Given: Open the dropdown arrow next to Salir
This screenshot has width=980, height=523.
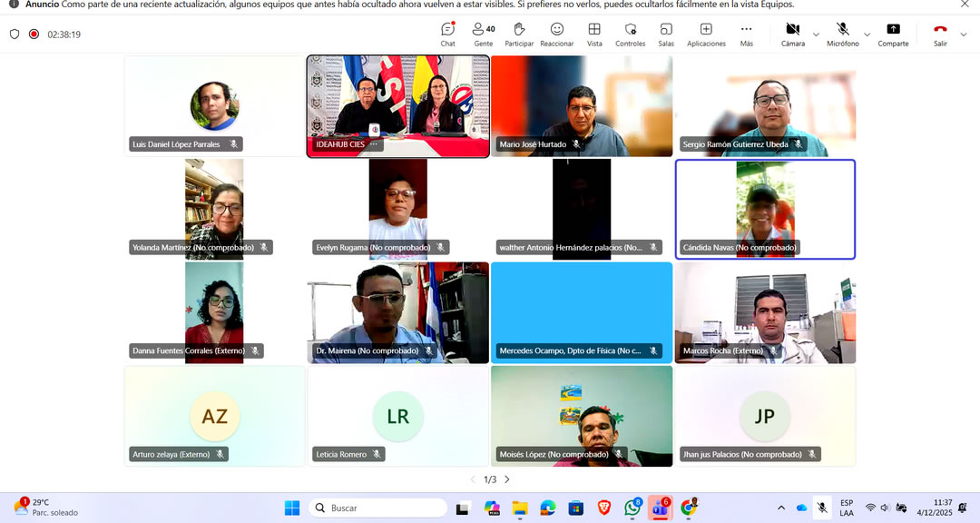Looking at the screenshot, I should (x=964, y=35).
